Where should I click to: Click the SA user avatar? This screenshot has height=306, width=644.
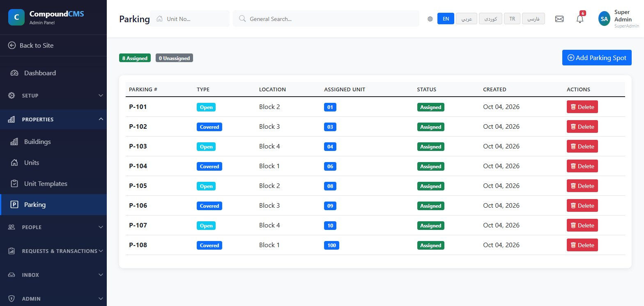(604, 19)
